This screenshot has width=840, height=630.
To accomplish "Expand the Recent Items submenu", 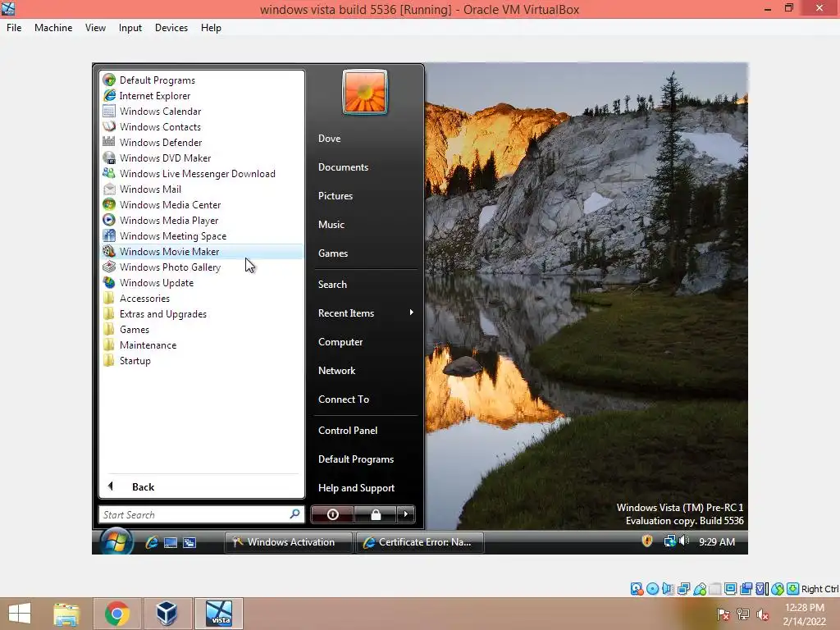I will point(365,313).
